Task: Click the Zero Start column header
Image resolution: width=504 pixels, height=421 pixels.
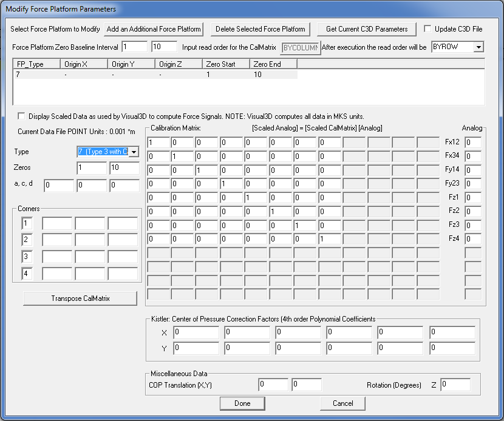Action: tap(226, 64)
